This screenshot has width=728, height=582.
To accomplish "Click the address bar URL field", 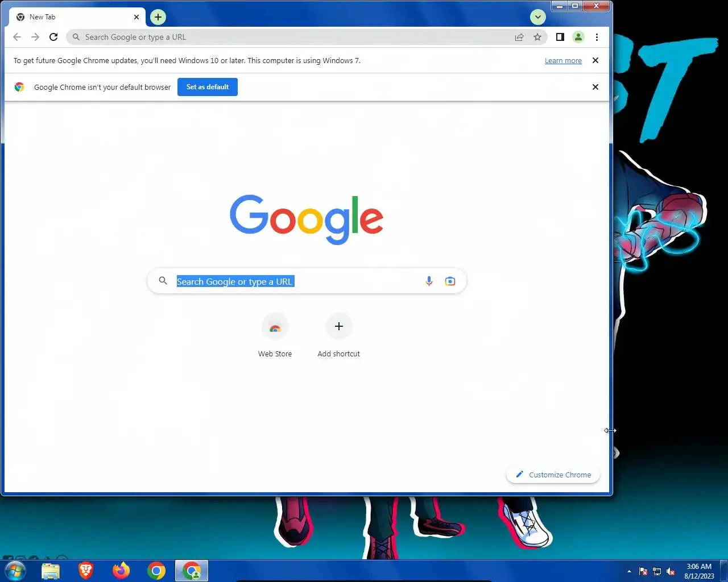I will 307,37.
